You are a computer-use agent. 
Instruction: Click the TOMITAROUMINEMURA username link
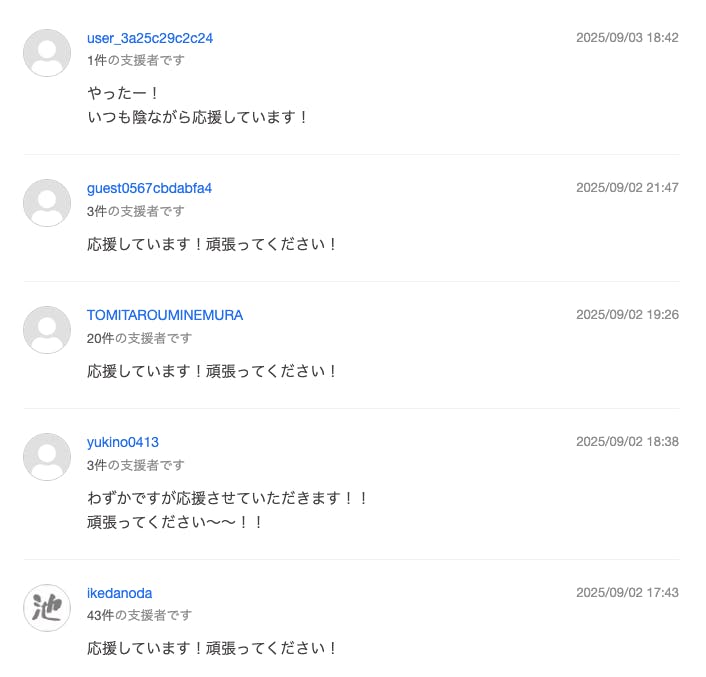(165, 315)
